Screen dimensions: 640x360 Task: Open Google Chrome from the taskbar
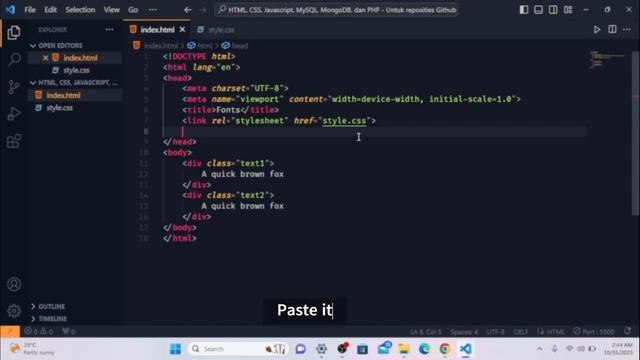(445, 349)
